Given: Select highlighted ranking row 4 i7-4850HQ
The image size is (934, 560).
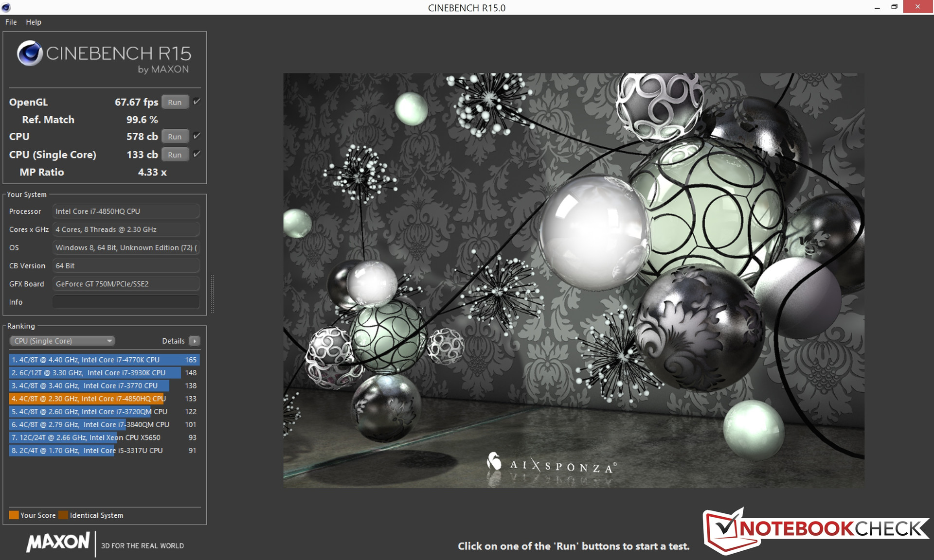Looking at the screenshot, I should tap(104, 399).
